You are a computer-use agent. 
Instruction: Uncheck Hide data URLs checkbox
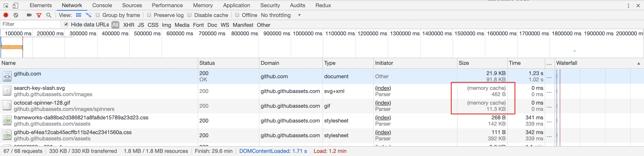(x=66, y=24)
